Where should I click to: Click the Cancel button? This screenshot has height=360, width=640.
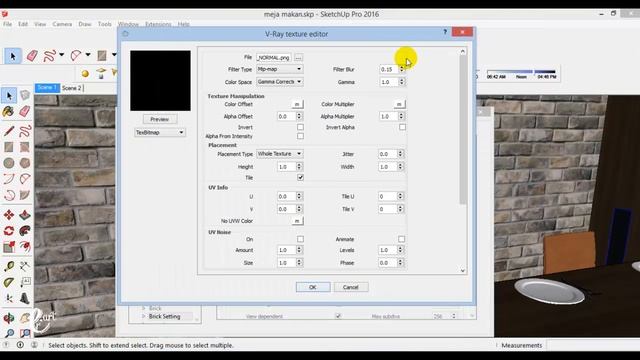[351, 287]
